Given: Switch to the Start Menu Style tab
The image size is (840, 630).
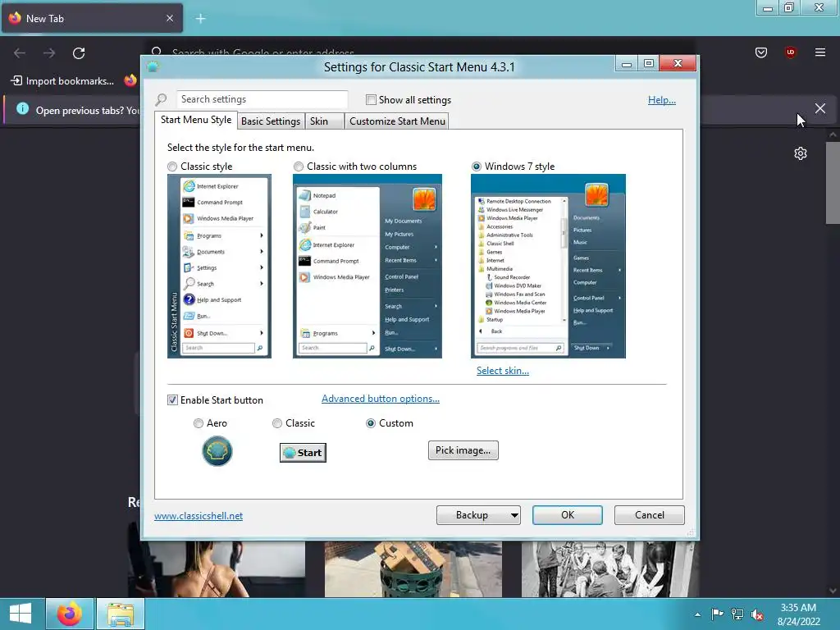Looking at the screenshot, I should 196,120.
